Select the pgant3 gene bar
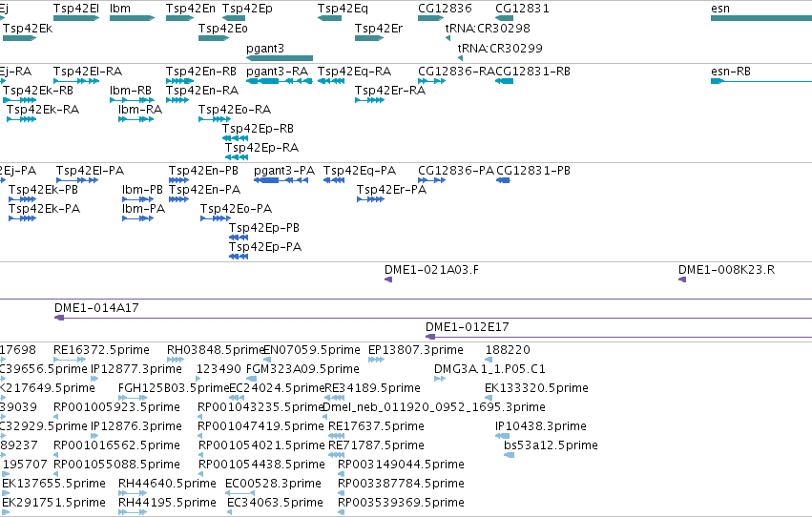Viewport: 812px width, 517px height. (x=280, y=58)
